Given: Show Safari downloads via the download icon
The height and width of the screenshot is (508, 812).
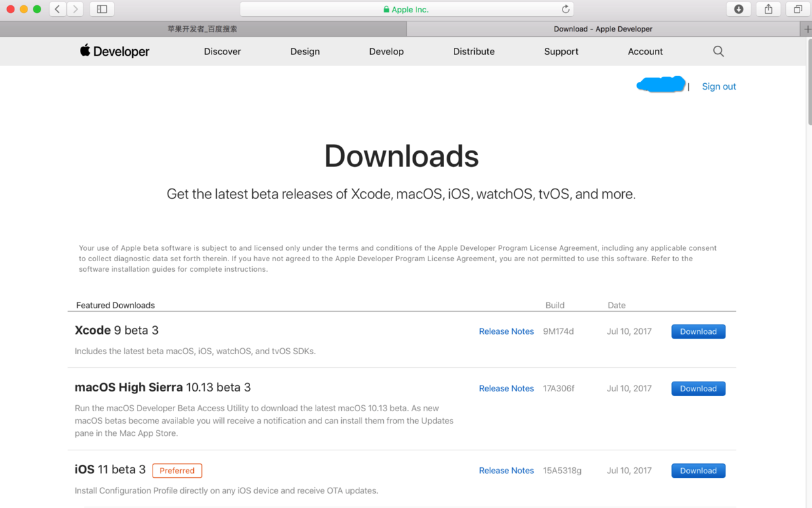Looking at the screenshot, I should point(739,9).
